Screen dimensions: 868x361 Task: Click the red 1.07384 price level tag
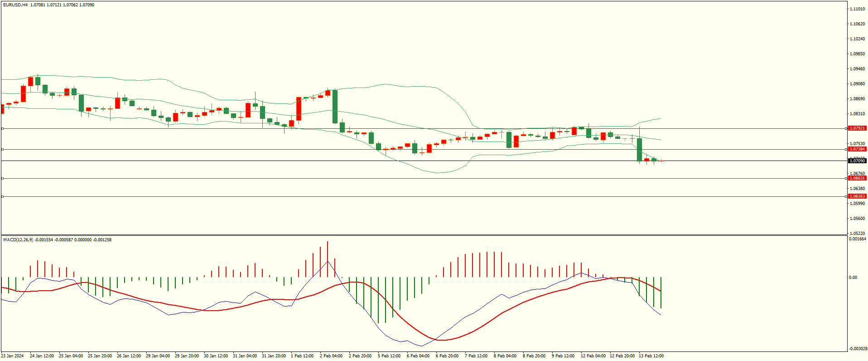857,149
